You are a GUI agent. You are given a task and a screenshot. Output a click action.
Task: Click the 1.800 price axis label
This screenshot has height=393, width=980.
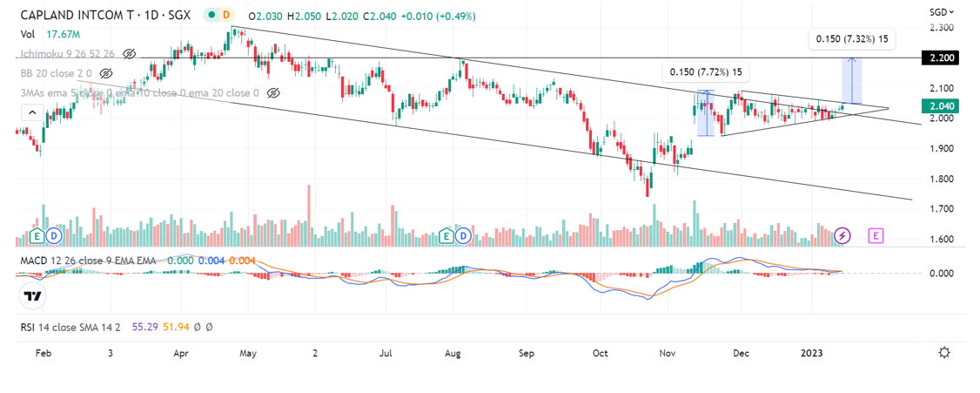point(942,180)
